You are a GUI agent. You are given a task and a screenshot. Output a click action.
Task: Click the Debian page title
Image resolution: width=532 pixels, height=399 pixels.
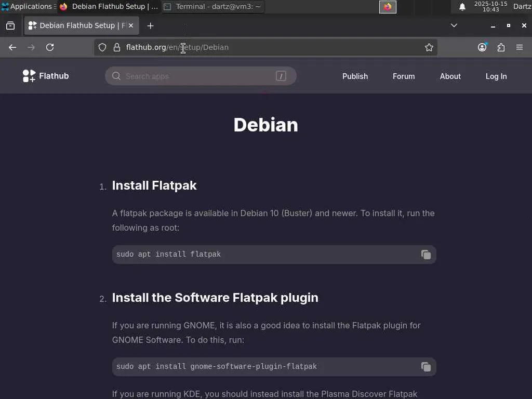265,125
